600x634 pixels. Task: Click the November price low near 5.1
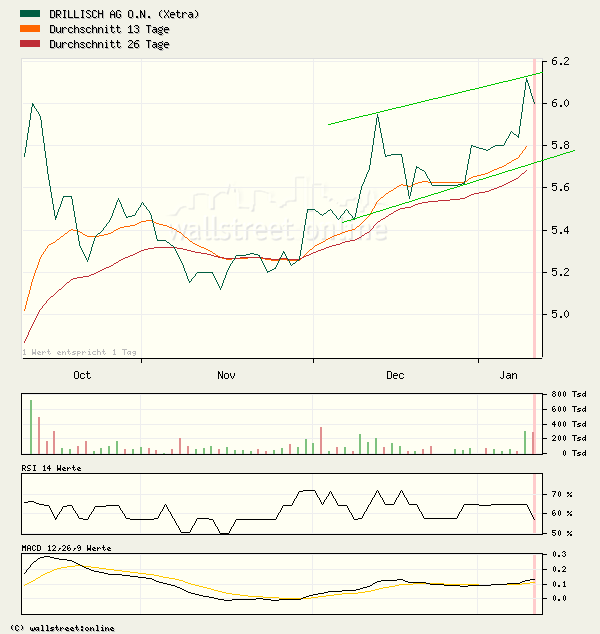point(220,289)
